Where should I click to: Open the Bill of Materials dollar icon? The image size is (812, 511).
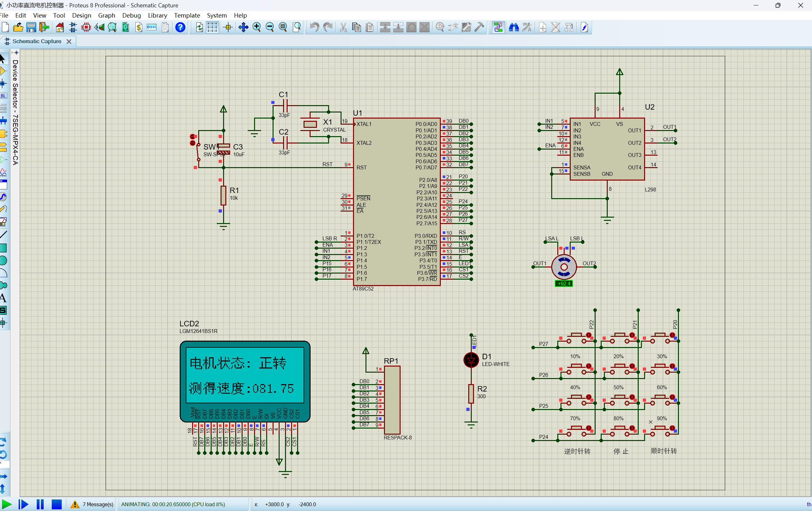pyautogui.click(x=139, y=27)
